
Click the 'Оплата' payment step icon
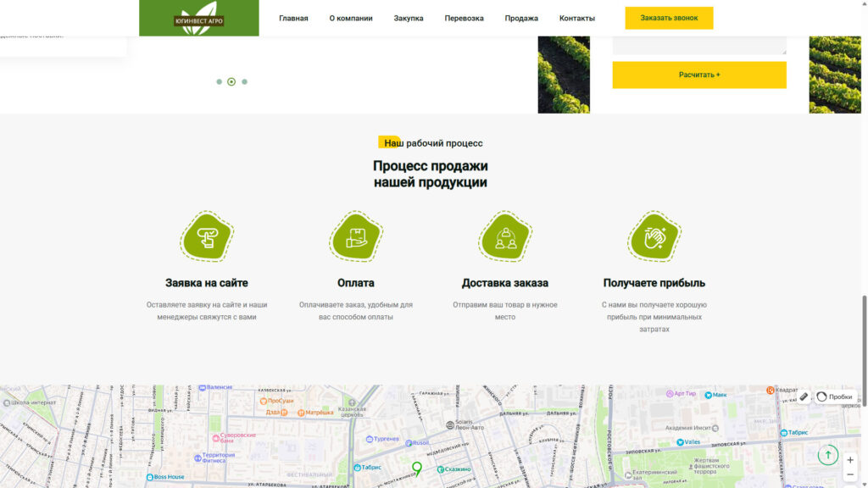[356, 236]
